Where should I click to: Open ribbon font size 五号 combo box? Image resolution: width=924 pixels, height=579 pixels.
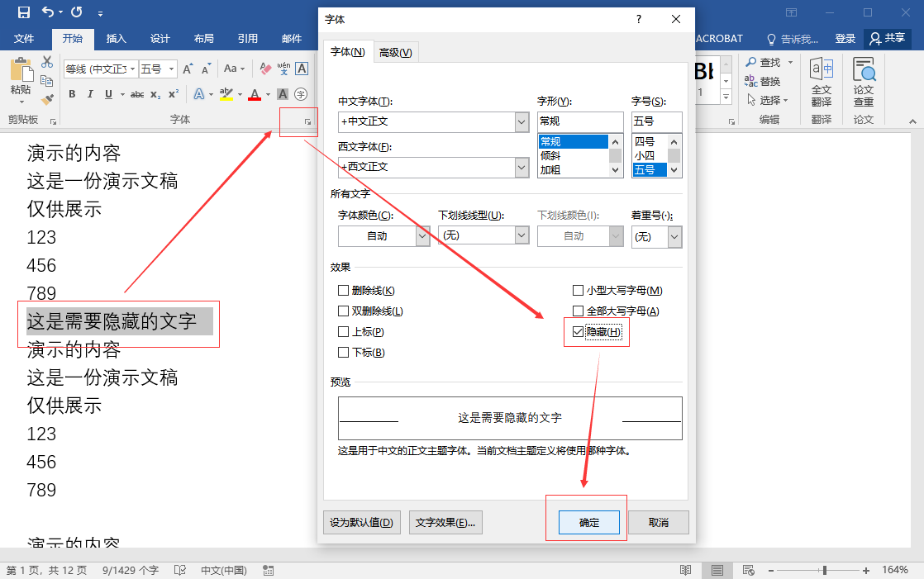click(158, 69)
